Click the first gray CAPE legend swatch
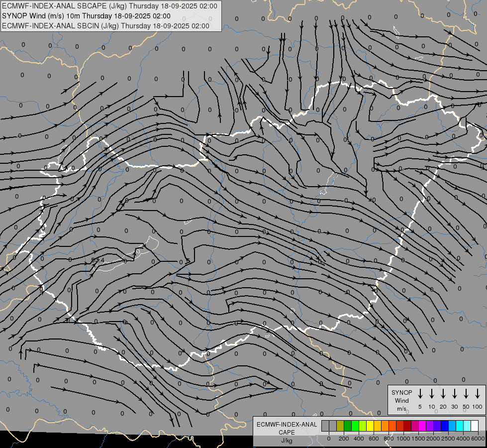Image resolution: width=487 pixels, height=448 pixels. [x=325, y=426]
